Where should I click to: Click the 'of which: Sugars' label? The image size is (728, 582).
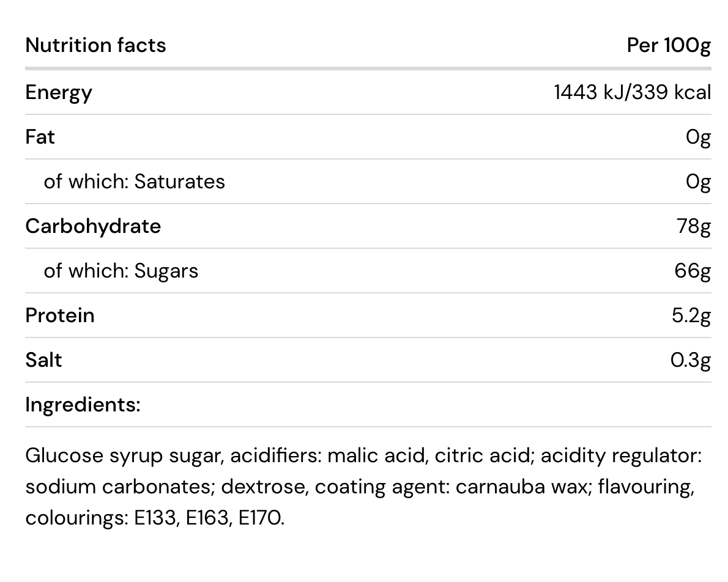(121, 271)
